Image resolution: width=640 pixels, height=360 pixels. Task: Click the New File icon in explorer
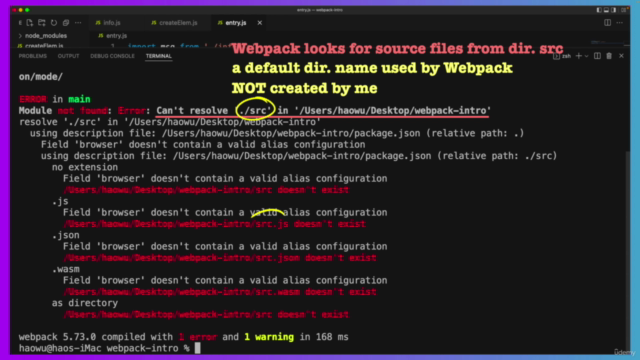[30, 23]
